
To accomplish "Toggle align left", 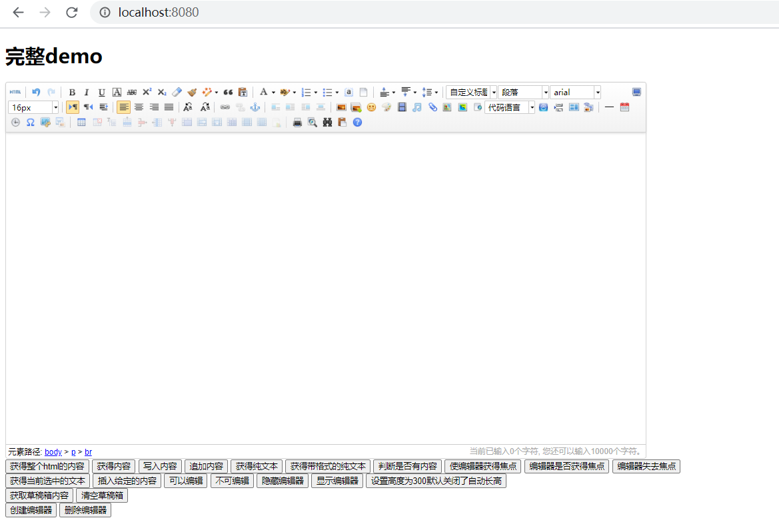I will pyautogui.click(x=124, y=107).
